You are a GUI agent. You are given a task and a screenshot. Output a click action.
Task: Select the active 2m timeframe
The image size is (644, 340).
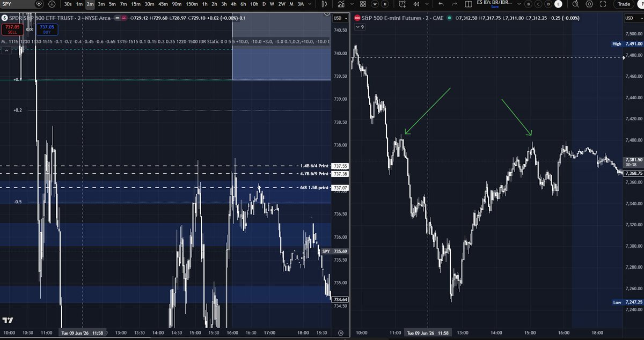90,4
